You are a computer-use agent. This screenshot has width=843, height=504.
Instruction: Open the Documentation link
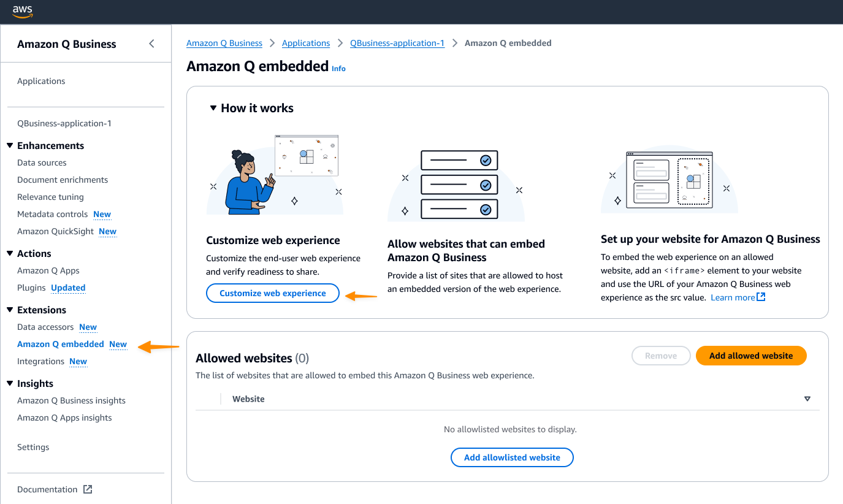tap(47, 489)
